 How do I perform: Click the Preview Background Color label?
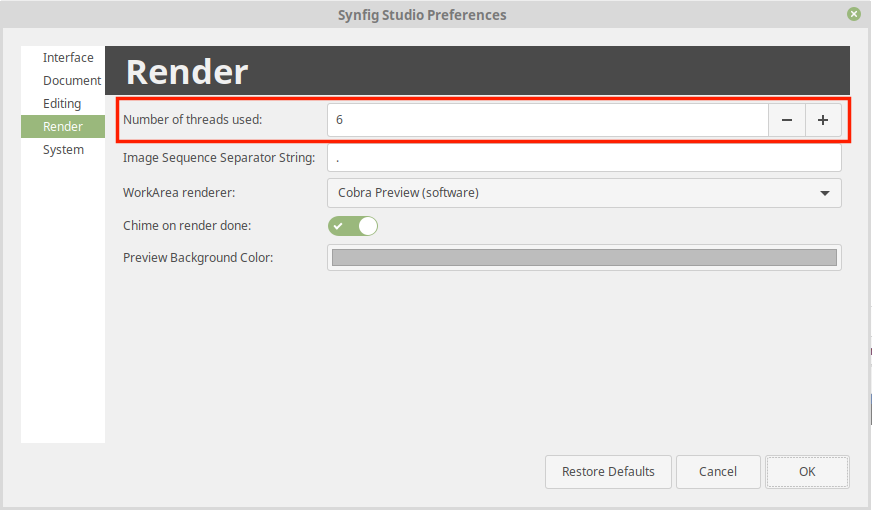198,258
